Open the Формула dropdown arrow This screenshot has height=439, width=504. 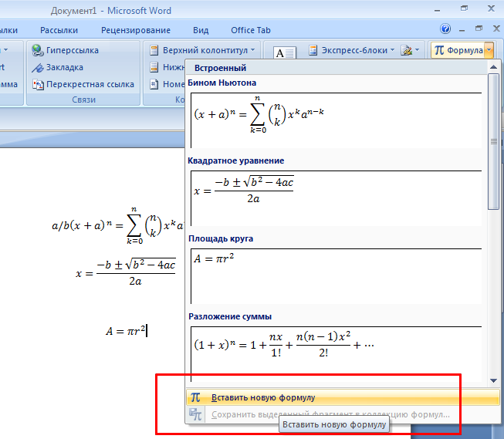tap(489, 50)
